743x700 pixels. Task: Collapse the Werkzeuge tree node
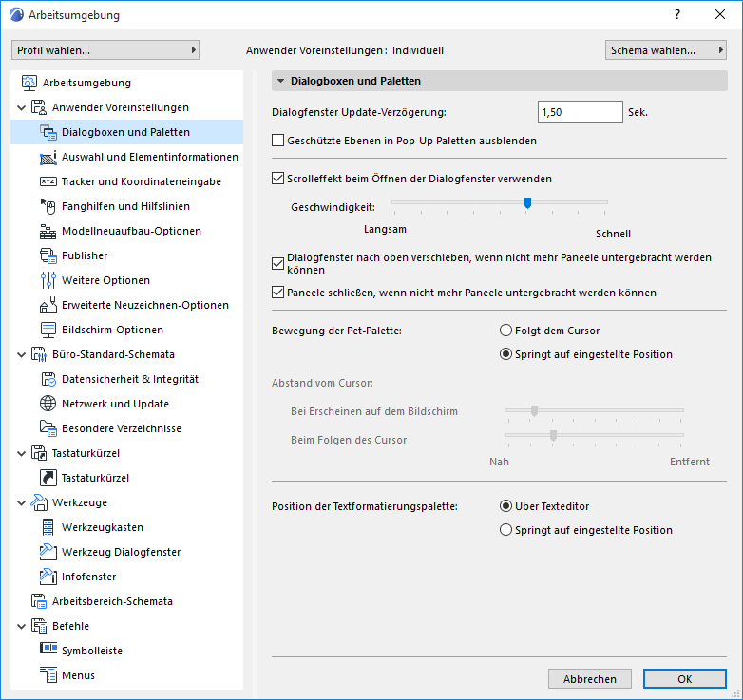[x=21, y=503]
